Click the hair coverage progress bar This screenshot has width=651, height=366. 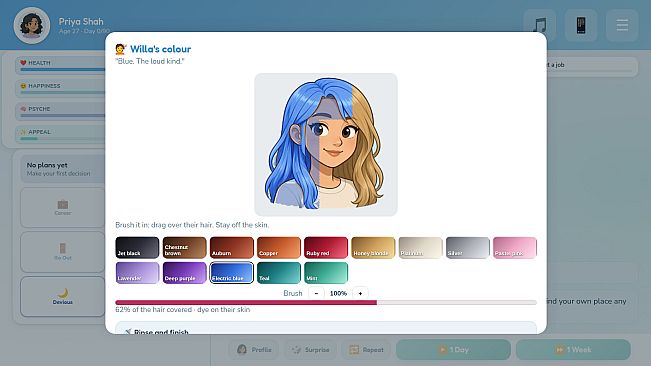pyautogui.click(x=326, y=303)
